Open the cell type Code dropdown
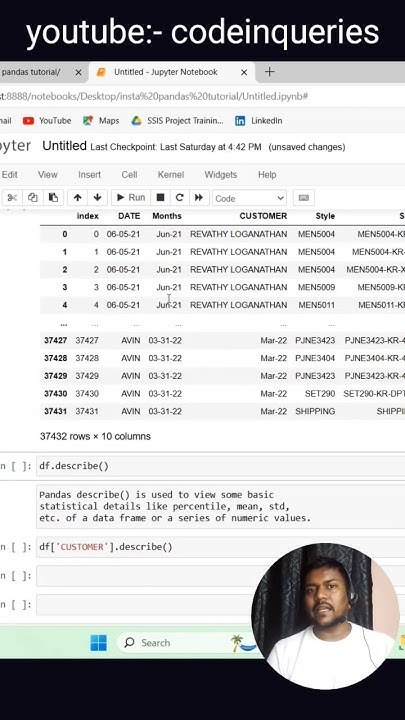405x720 pixels. click(x=249, y=198)
